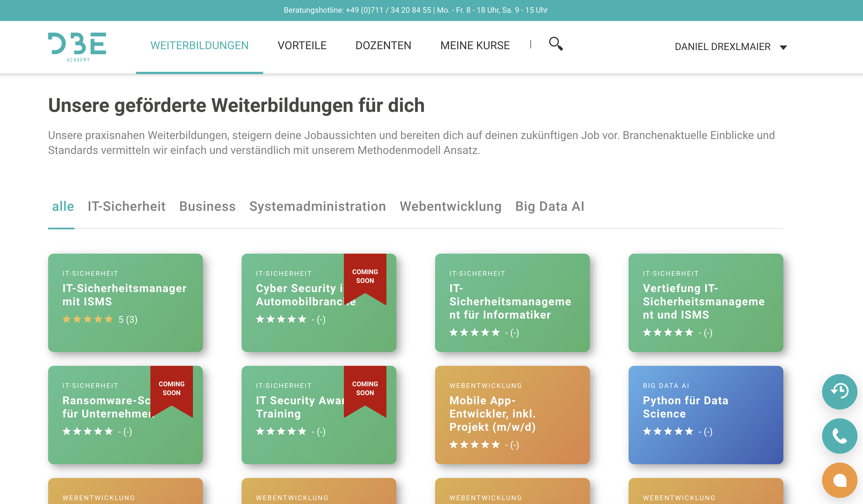Click Coming Soon ribbon on Ransomware card
The height and width of the screenshot is (504, 863).
click(x=171, y=389)
